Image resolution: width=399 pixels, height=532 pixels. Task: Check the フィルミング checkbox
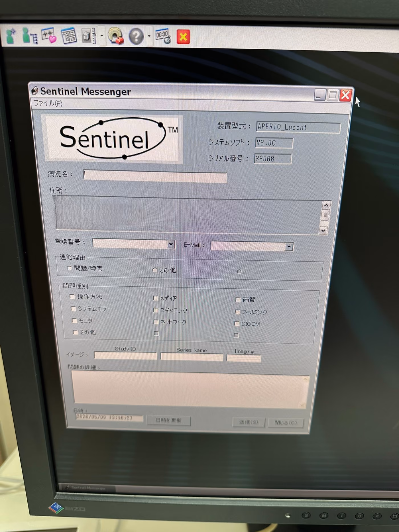(237, 312)
